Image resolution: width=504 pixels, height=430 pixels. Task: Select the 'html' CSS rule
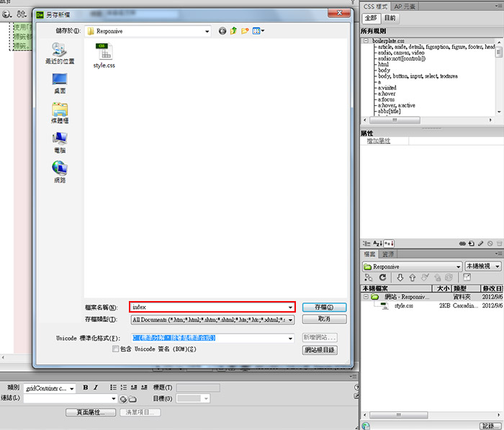click(x=383, y=64)
